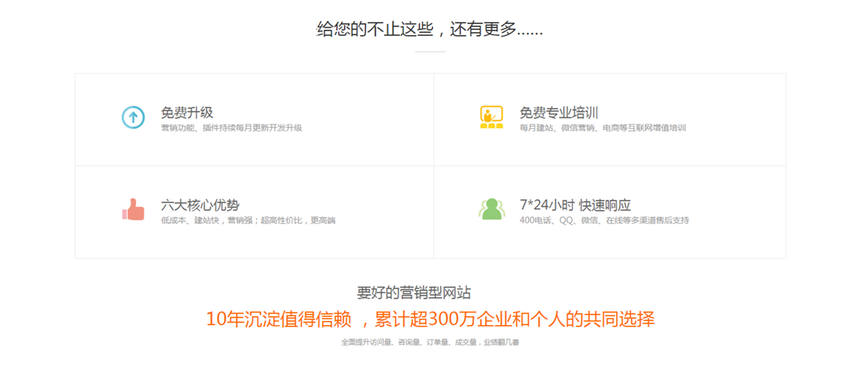Click the short divider line under heading
Viewport: 868px width, 373px height.
[430, 52]
